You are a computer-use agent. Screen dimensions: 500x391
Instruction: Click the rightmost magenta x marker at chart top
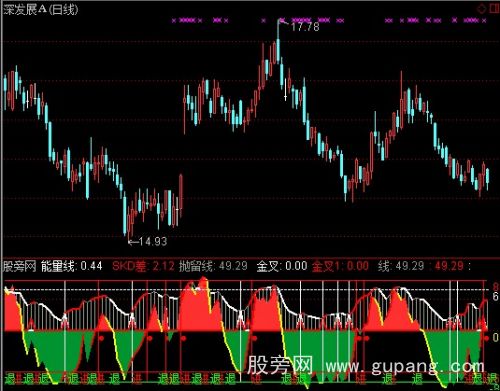pyautogui.click(x=484, y=21)
